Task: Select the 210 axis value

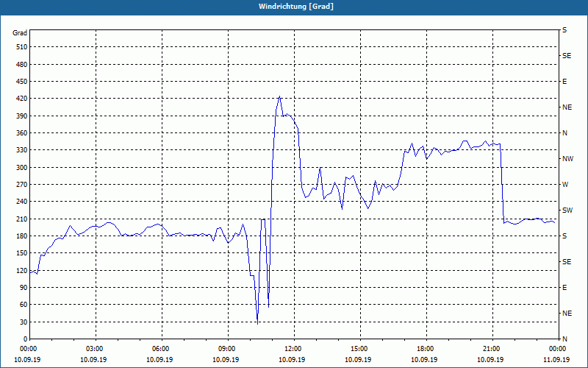Action: 22,219
